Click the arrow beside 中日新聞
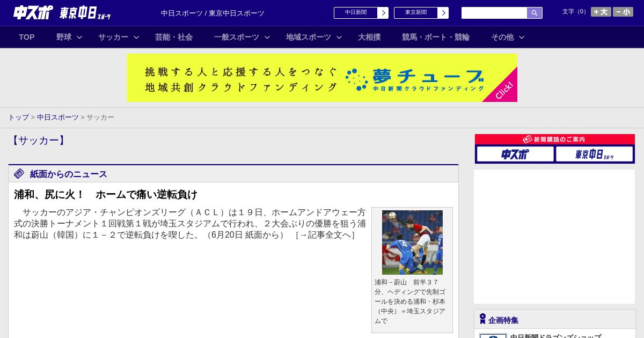Image resolution: width=644 pixels, height=338 pixels. 383,13
